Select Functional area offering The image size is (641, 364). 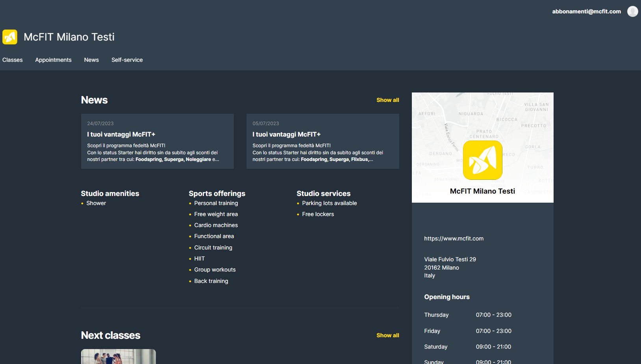click(x=214, y=236)
